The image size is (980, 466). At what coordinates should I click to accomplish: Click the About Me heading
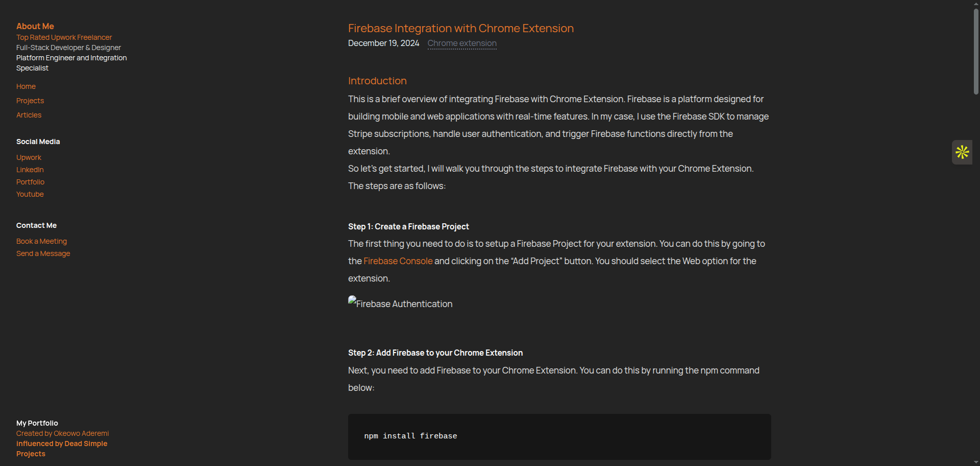coord(35,26)
